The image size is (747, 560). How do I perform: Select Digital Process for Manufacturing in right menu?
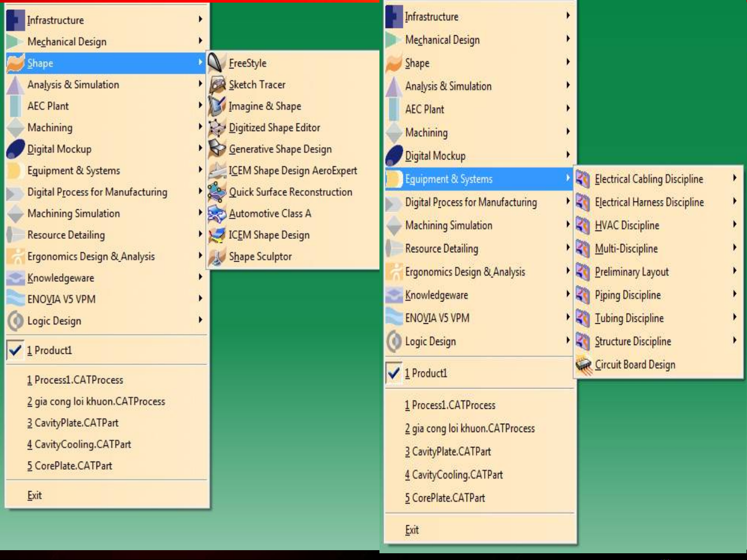pos(479,202)
